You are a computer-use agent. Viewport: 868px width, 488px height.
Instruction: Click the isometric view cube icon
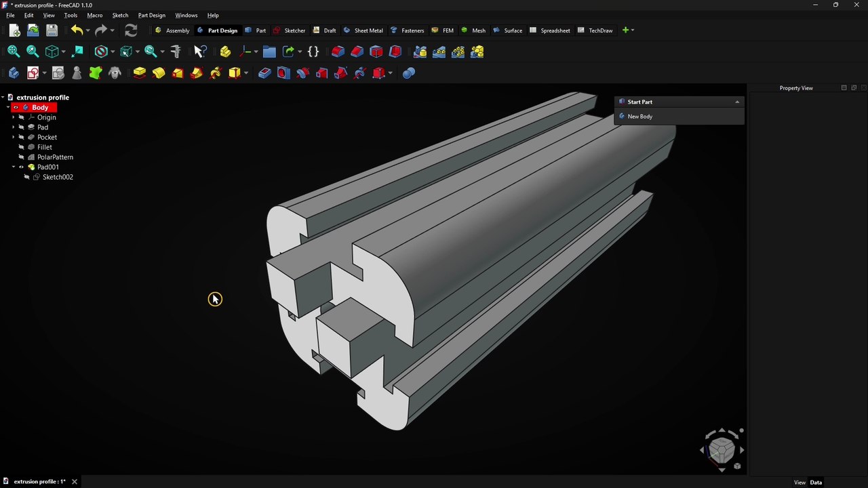(x=52, y=52)
